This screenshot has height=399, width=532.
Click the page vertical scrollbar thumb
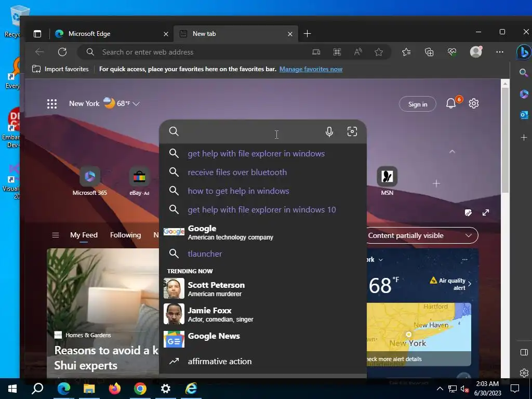coord(505,140)
